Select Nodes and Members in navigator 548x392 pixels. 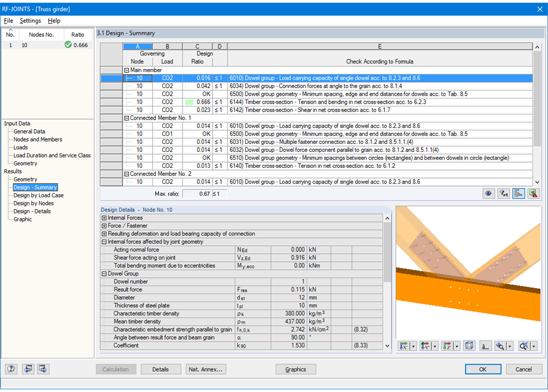coord(38,140)
